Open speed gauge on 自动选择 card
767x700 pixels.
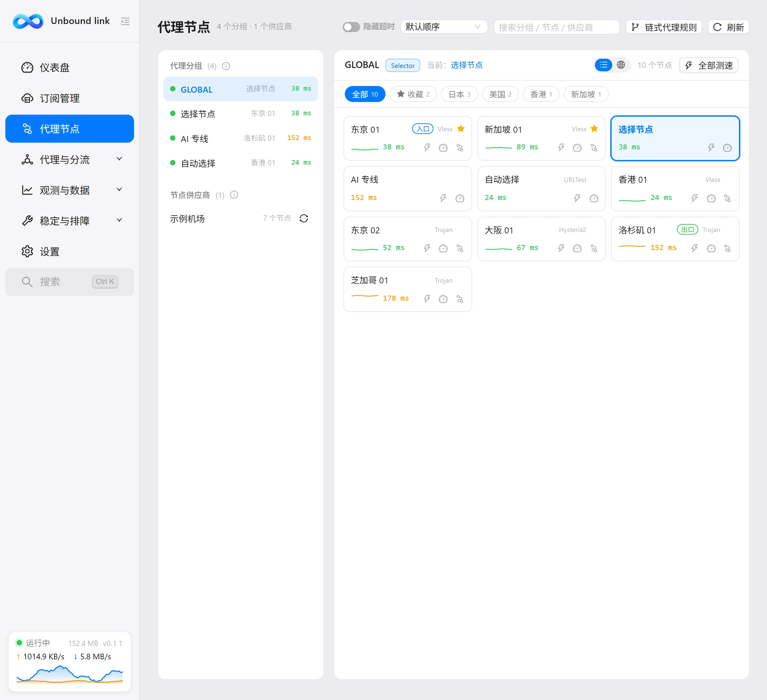pos(594,198)
